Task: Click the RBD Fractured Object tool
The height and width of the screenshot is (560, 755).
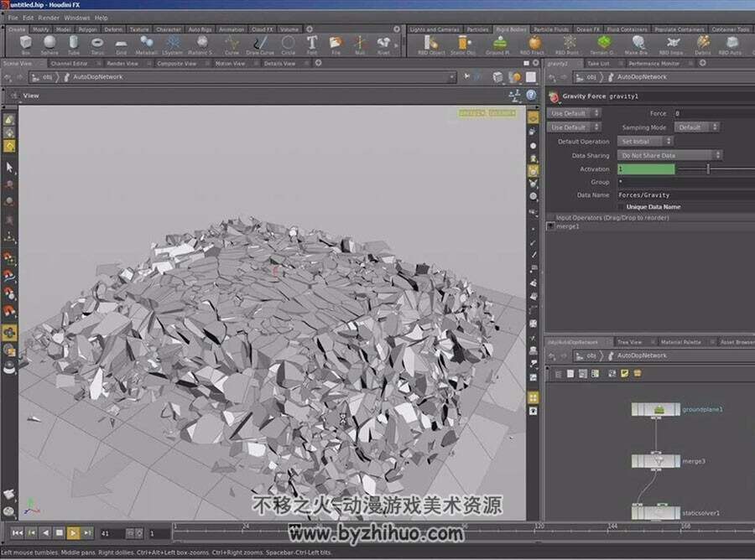Action: click(533, 45)
